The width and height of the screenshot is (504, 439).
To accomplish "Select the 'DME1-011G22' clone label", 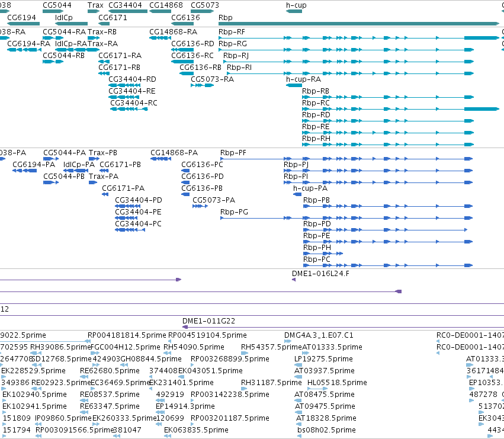I will [x=208, y=321].
